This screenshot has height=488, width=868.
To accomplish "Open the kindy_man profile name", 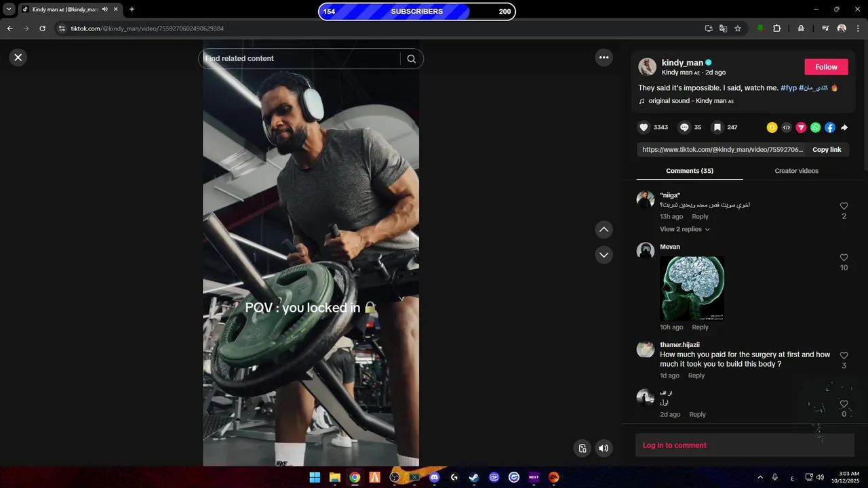I will pos(682,62).
